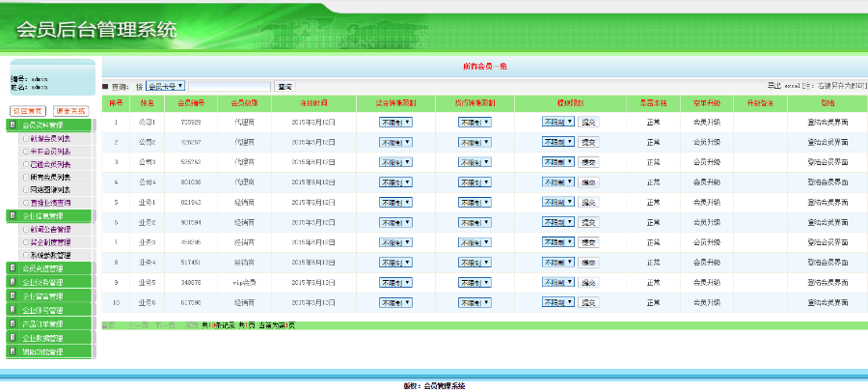Click the book icon beside 产品订单管理

click(x=13, y=323)
